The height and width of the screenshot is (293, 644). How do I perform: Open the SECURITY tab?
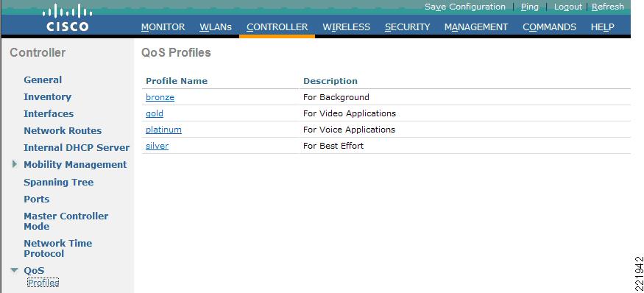coord(408,27)
